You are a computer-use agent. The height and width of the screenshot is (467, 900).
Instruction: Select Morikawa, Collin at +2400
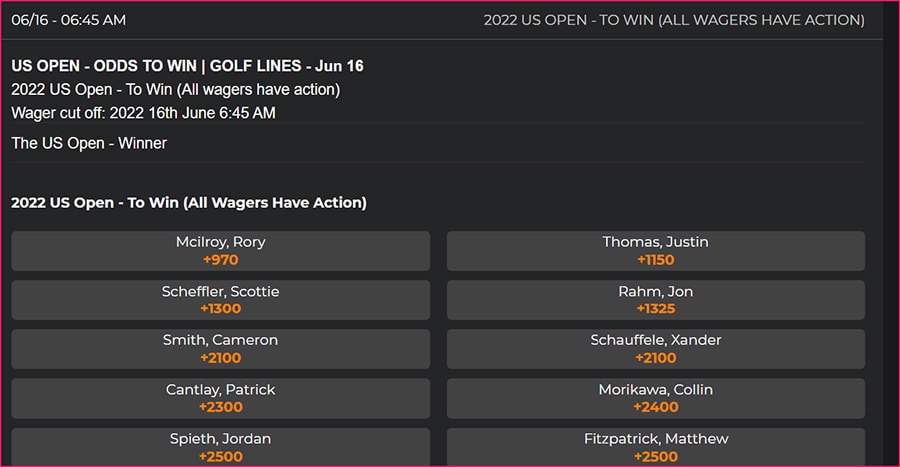[x=655, y=398]
